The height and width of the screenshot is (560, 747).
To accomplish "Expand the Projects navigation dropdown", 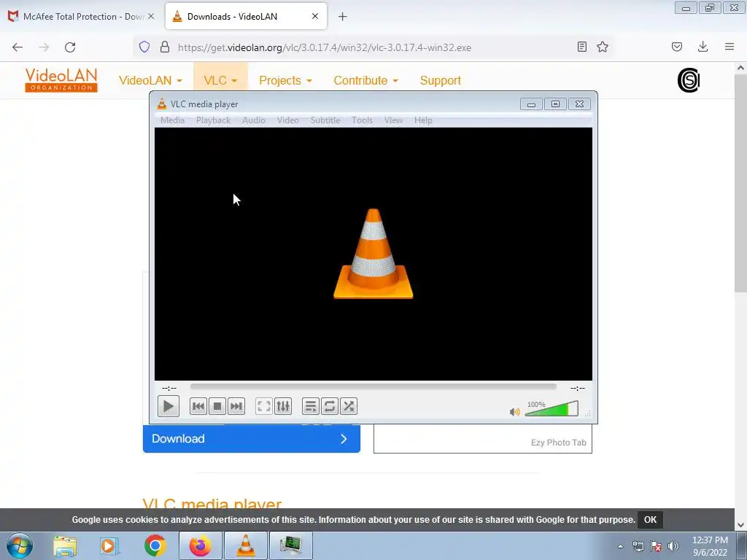I will point(285,80).
